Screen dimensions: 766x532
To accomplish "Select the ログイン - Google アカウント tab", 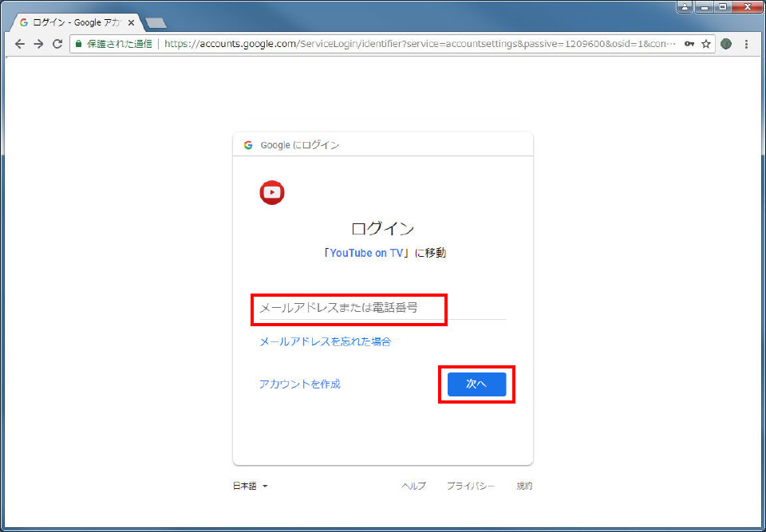I will tap(78, 23).
